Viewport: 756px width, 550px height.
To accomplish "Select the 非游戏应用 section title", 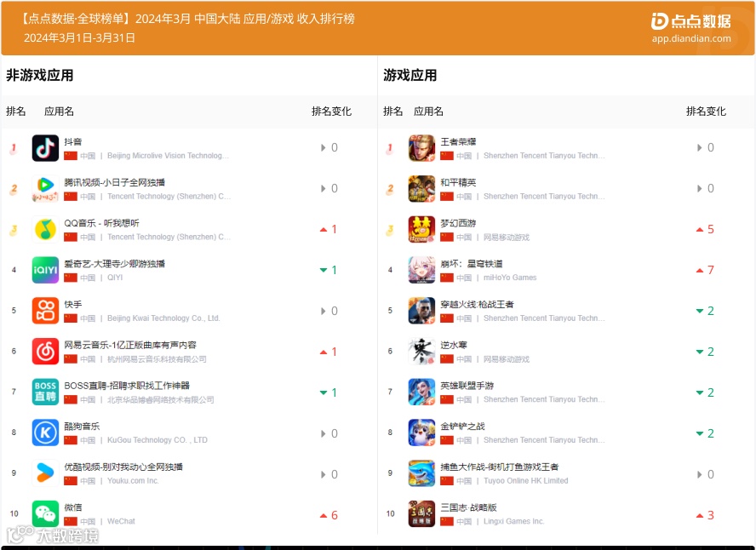I will (x=39, y=75).
